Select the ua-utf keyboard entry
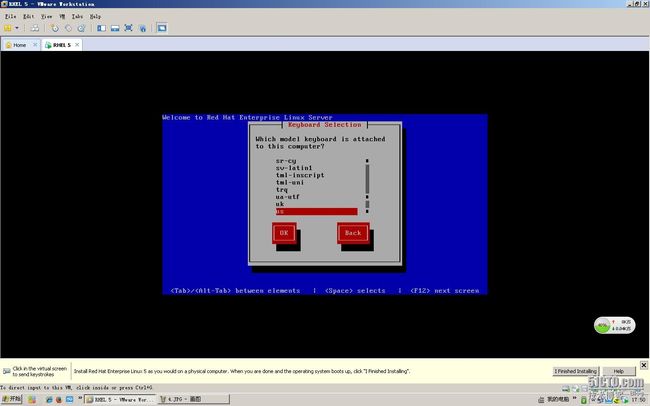The width and height of the screenshot is (650, 406). 288,197
